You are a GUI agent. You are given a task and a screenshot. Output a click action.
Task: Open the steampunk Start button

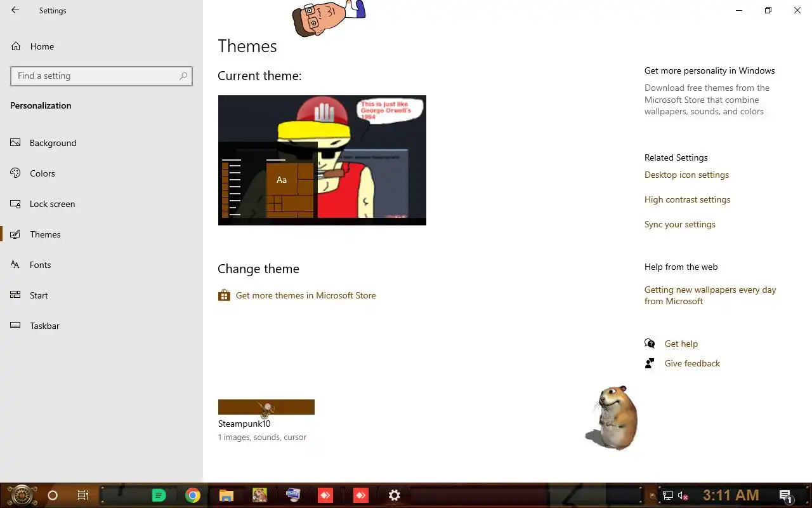coord(22,495)
